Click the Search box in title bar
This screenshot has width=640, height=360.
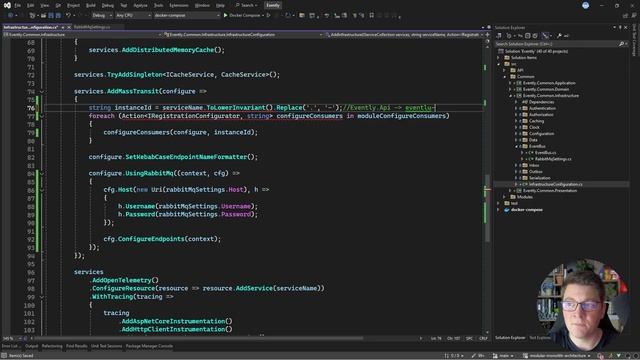point(247,5)
